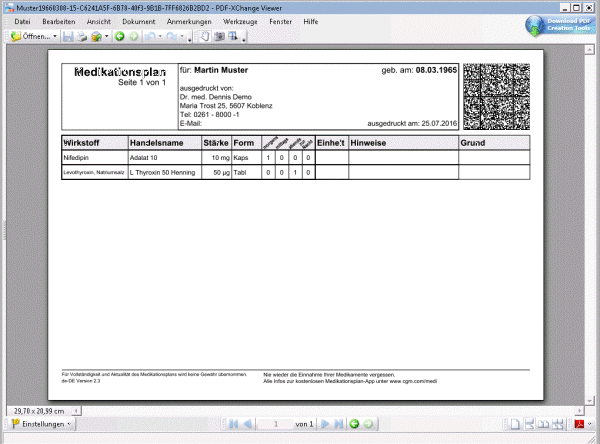Save the document with the disk icon
Image resolution: width=600 pixels, height=444 pixels.
(x=68, y=36)
